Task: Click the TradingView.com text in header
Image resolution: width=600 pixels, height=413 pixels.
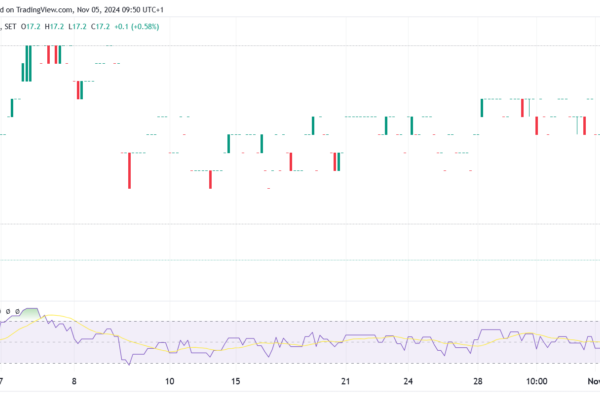Action: [44, 10]
